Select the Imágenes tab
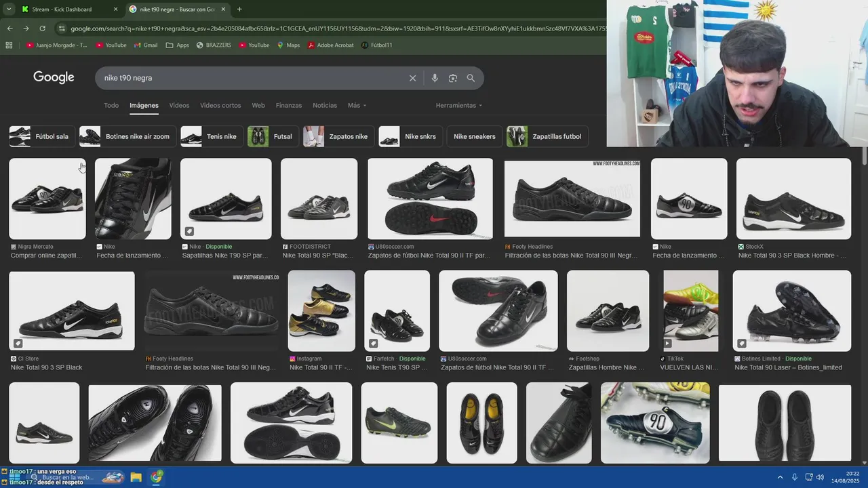Viewport: 868px width, 488px height. pos(144,105)
